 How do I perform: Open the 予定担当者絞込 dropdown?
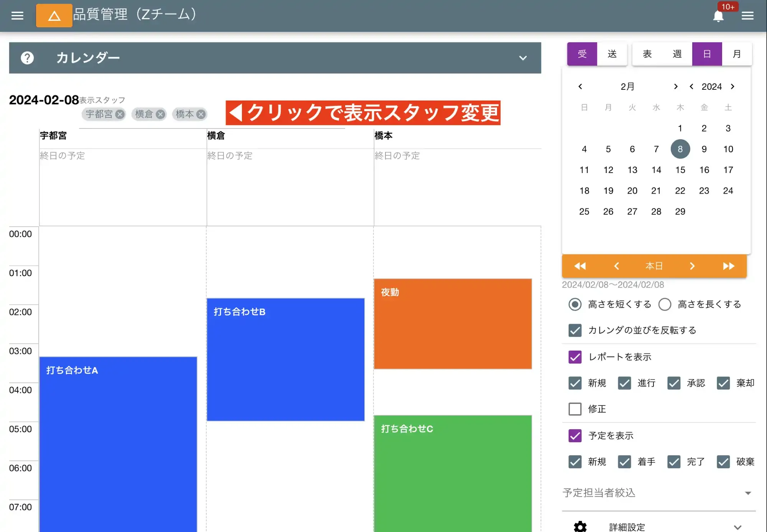749,493
